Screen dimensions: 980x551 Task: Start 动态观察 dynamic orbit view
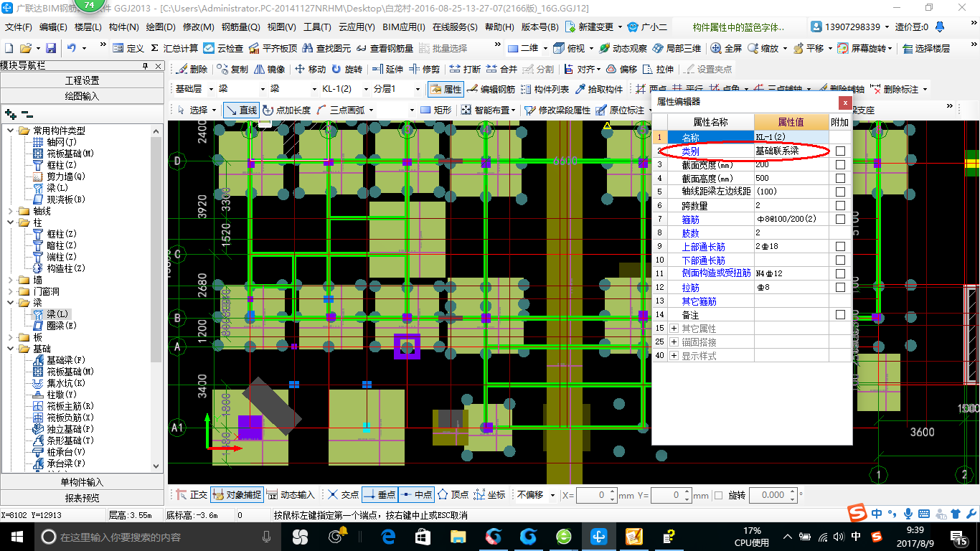tap(622, 48)
